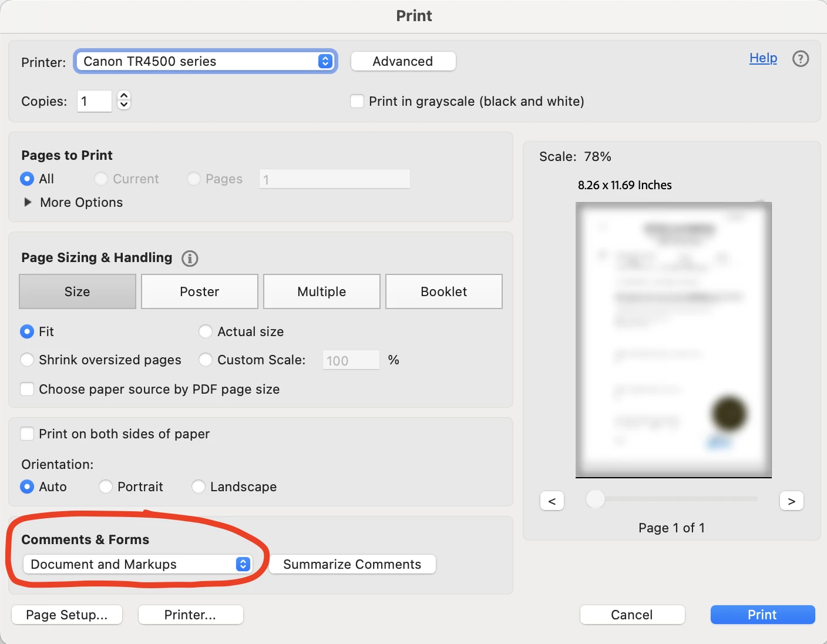Click the Pages range input field
The width and height of the screenshot is (827, 644).
(x=335, y=179)
